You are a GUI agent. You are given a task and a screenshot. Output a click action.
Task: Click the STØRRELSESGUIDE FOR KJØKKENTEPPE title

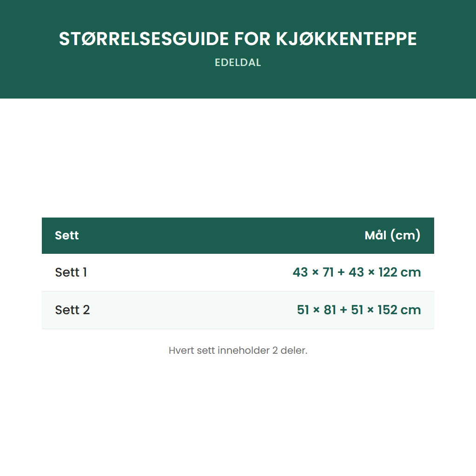238,39
